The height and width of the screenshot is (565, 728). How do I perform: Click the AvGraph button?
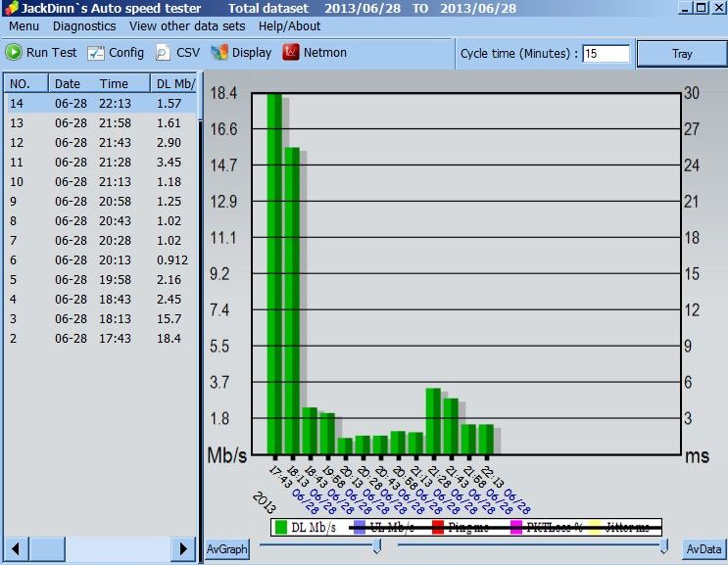click(x=227, y=549)
